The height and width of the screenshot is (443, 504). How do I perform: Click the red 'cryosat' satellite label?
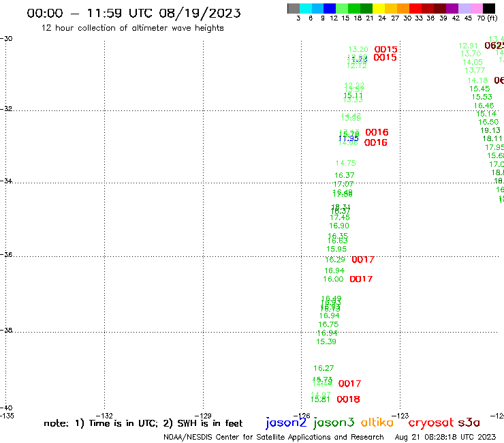430,423
